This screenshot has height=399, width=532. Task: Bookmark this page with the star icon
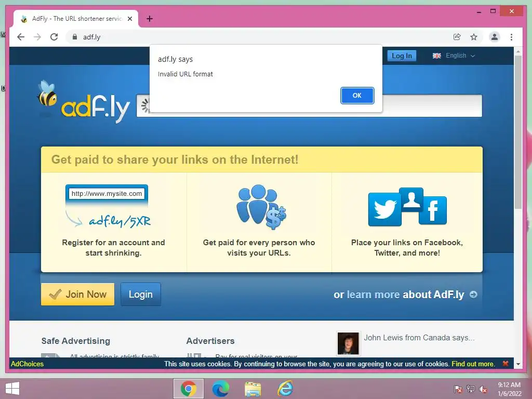pos(474,37)
